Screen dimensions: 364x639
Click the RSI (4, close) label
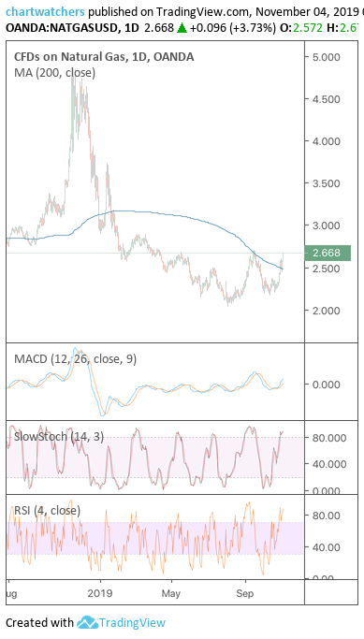click(x=47, y=510)
